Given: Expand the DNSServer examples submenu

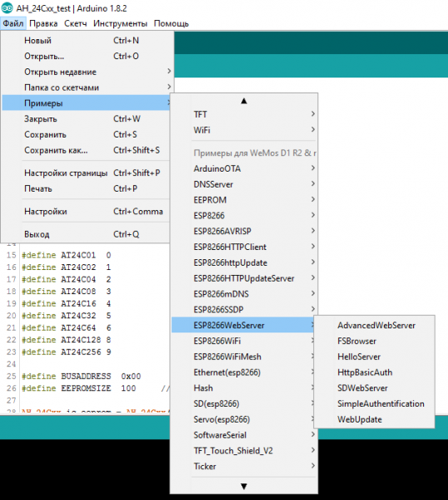Looking at the screenshot, I should tap(244, 184).
